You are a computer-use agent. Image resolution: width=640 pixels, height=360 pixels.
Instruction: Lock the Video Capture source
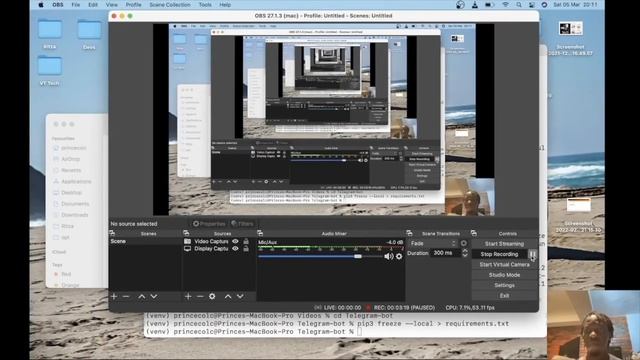point(246,241)
